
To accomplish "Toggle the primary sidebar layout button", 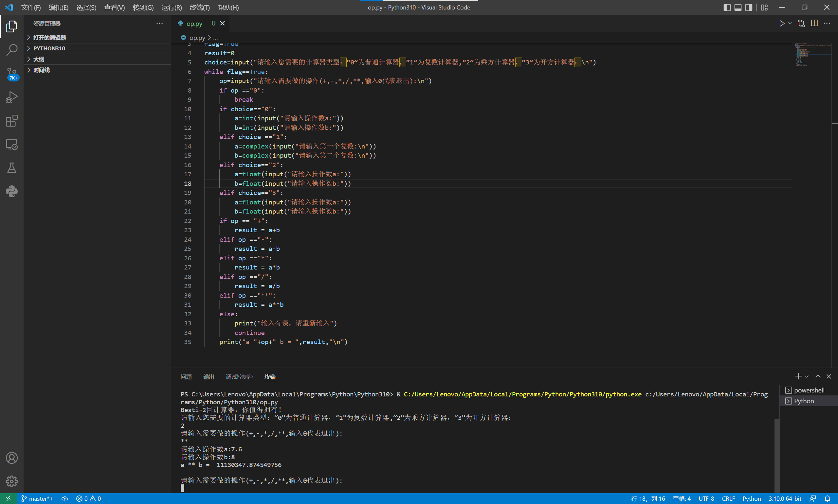I will click(727, 8).
